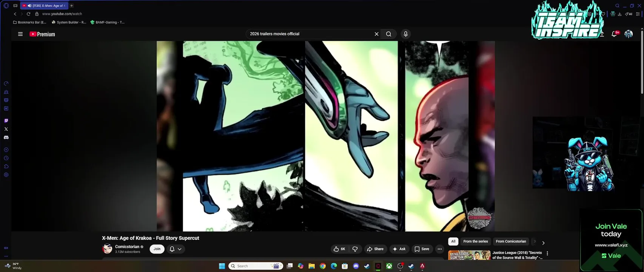This screenshot has height=272, width=644.
Task: Open a new browser tab with plus
Action: click(71, 6)
